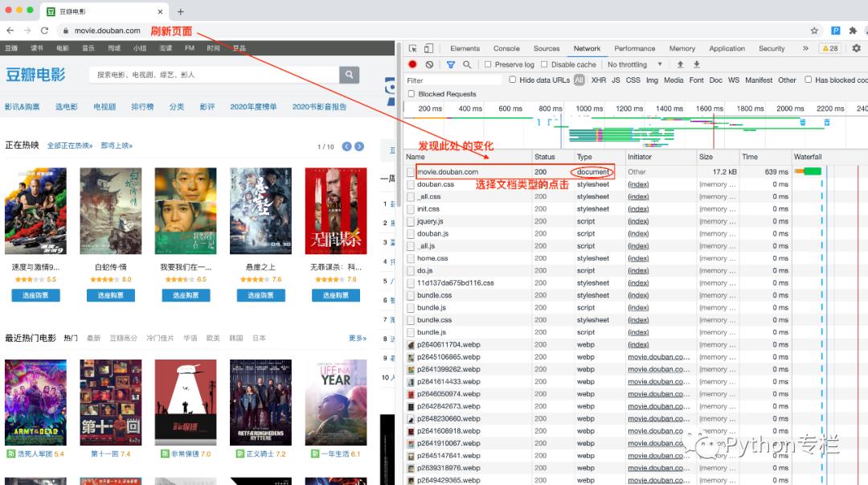Viewport: 868px width, 485px height.
Task: Click 选座购票 button under 白蛇传·情
Action: [111, 295]
